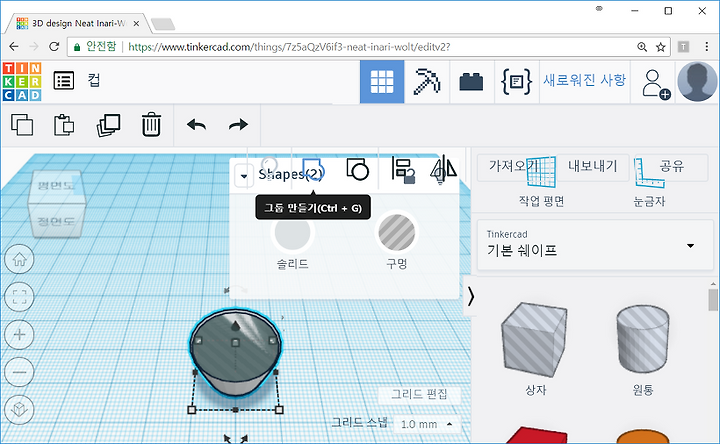Viewport: 720px width, 444px height.
Task: Undo the last action
Action: pos(197,124)
